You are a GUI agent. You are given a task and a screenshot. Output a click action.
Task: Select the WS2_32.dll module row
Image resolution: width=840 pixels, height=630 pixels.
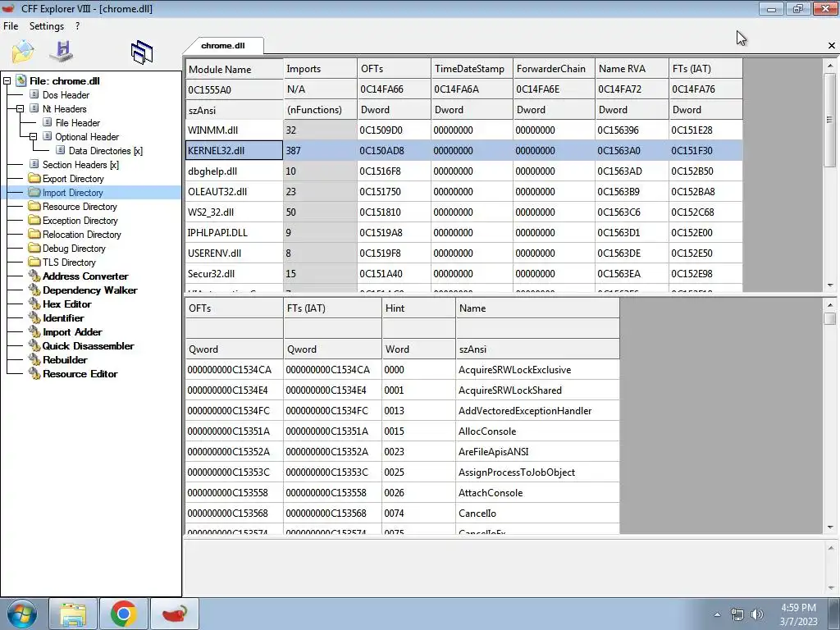coord(464,212)
